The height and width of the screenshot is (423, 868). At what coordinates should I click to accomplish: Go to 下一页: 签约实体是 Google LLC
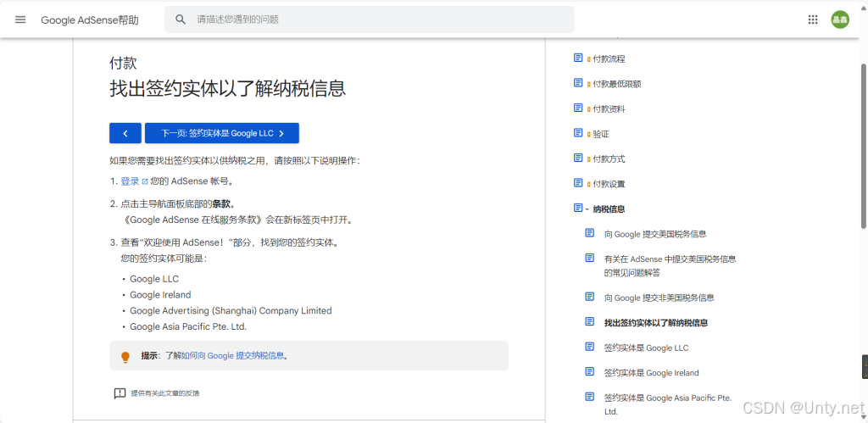[222, 133]
